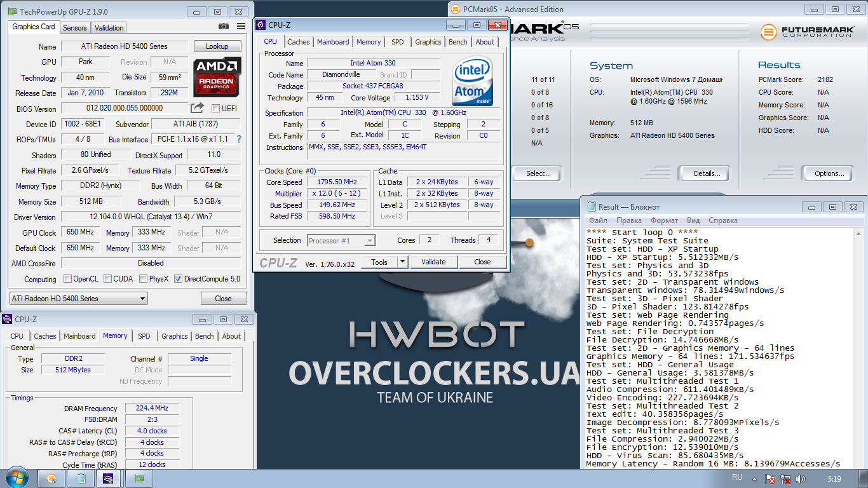Open the Bench tab in front CPU-Z

coord(458,42)
